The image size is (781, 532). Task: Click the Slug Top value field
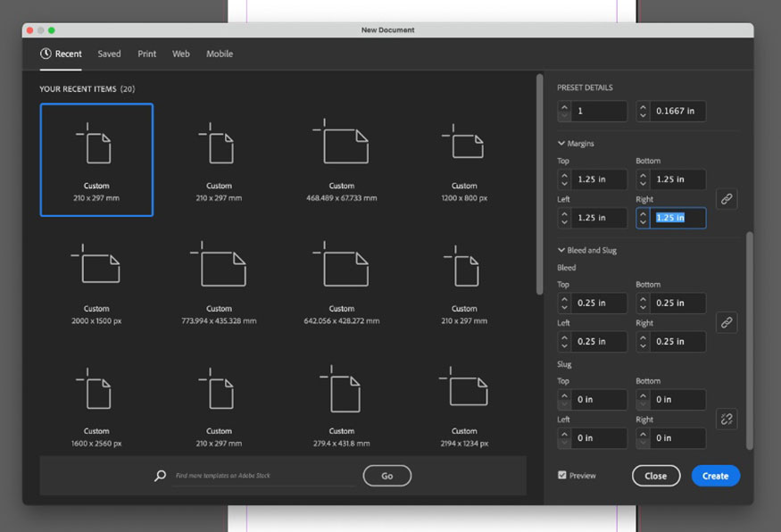pos(599,400)
